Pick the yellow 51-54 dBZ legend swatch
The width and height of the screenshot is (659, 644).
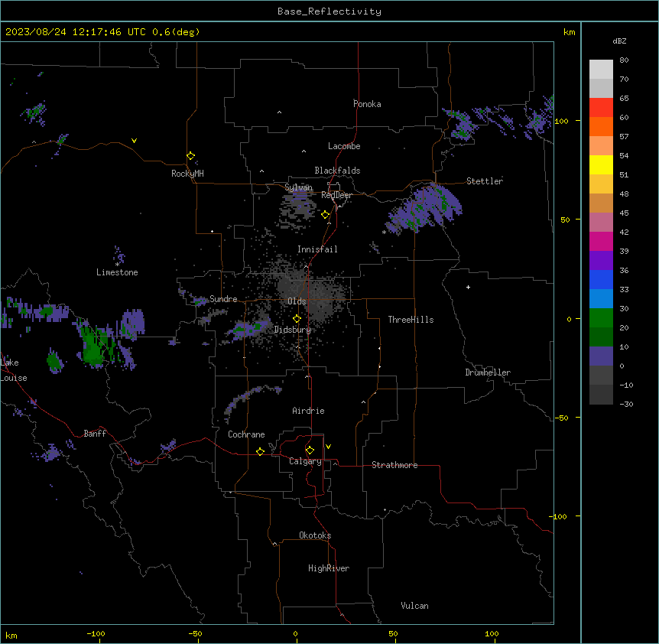[601, 164]
